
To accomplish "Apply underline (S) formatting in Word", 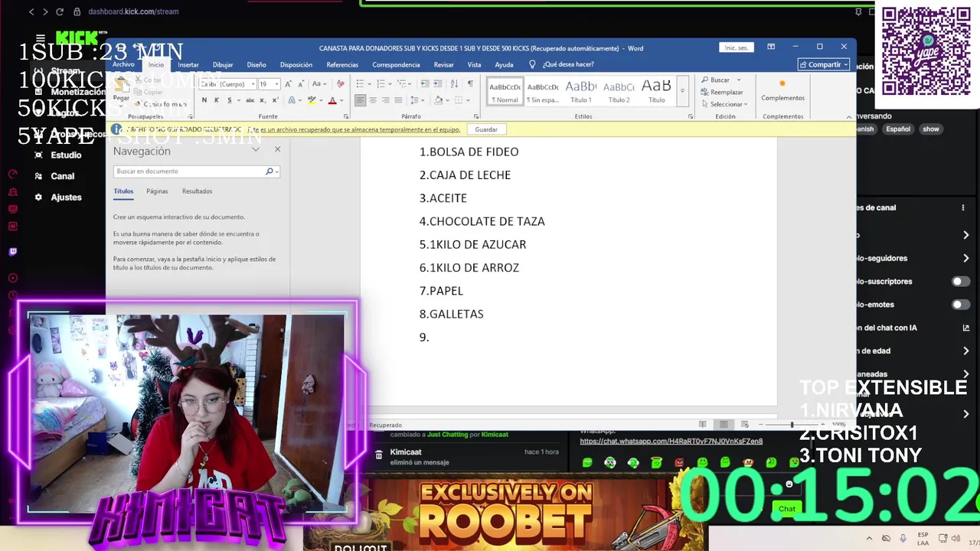I will [229, 100].
